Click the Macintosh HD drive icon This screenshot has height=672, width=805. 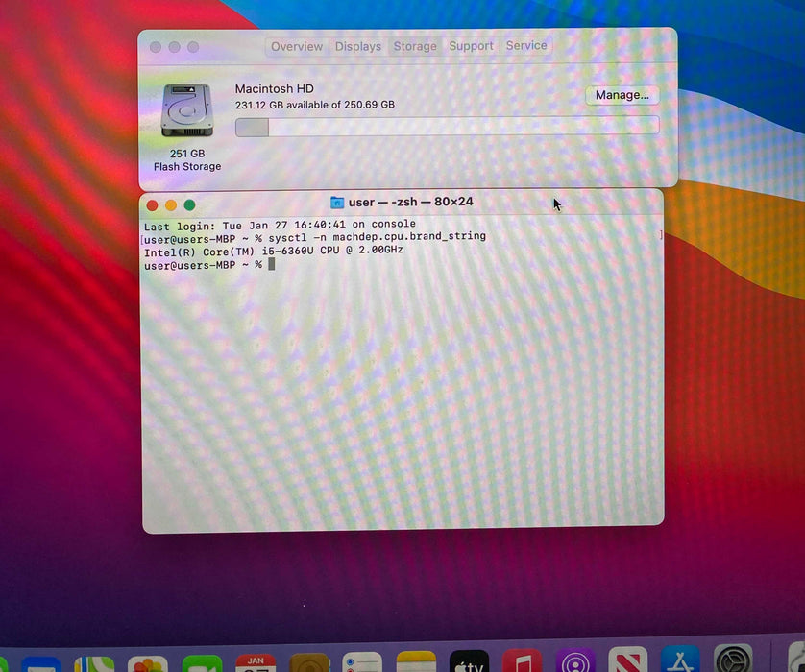(187, 110)
